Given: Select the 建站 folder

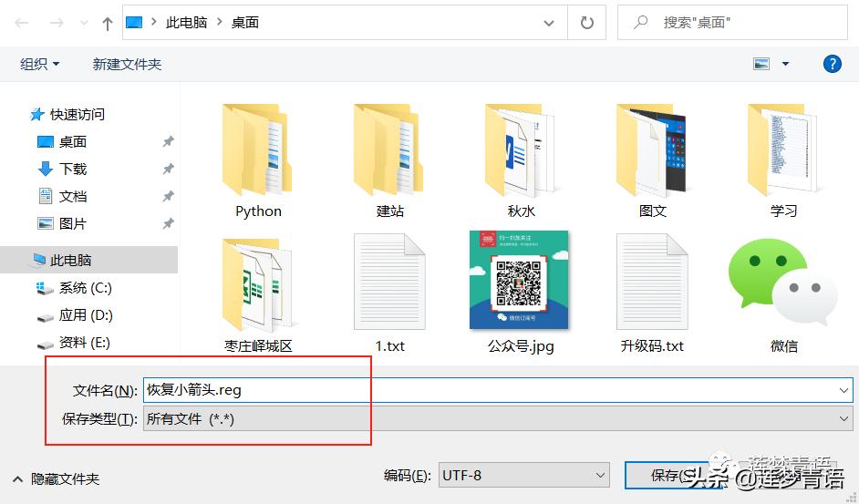Looking at the screenshot, I should [389, 161].
